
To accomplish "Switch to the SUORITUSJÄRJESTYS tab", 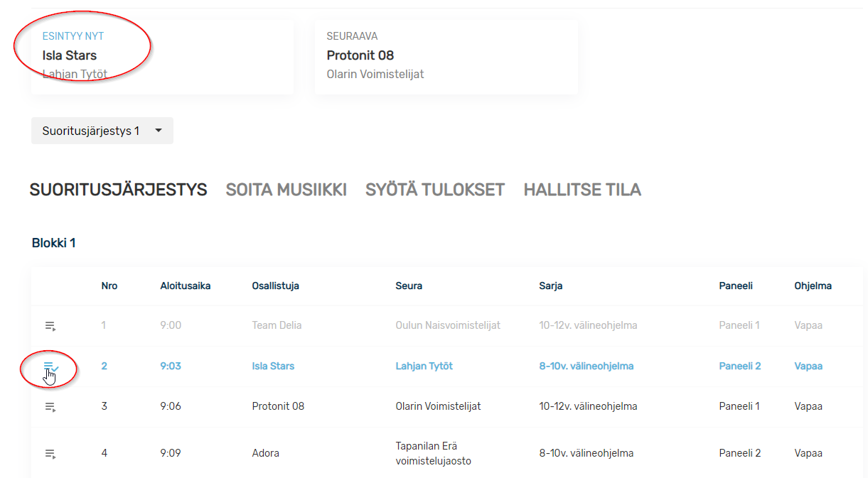I will click(118, 190).
